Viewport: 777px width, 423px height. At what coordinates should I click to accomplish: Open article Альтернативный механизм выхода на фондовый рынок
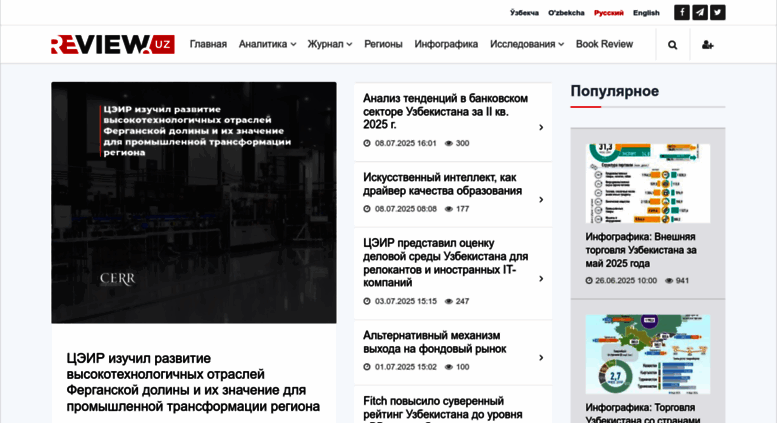tap(434, 342)
